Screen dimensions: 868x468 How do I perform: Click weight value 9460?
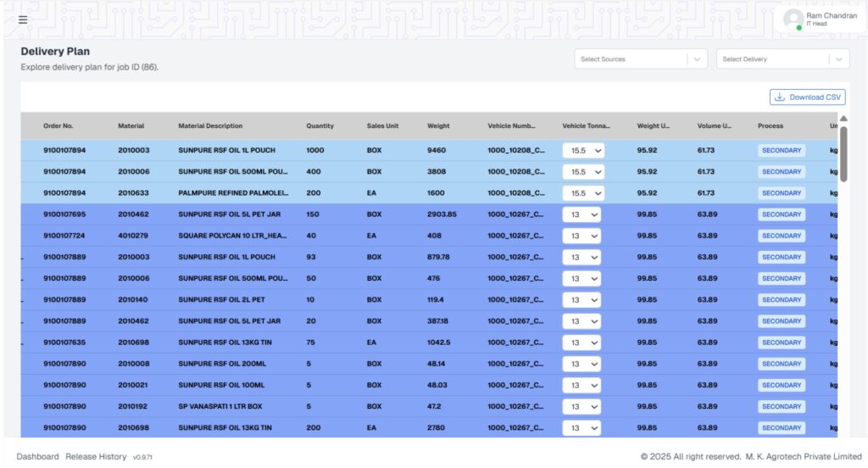tap(437, 151)
